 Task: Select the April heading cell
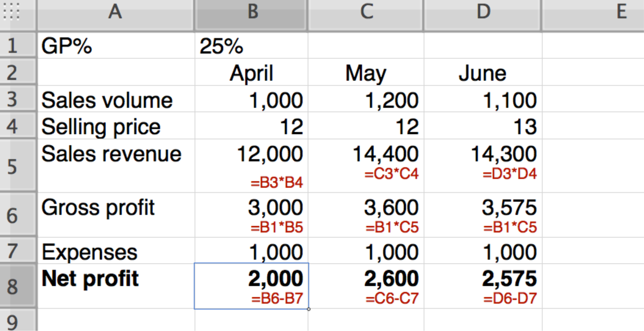click(252, 72)
